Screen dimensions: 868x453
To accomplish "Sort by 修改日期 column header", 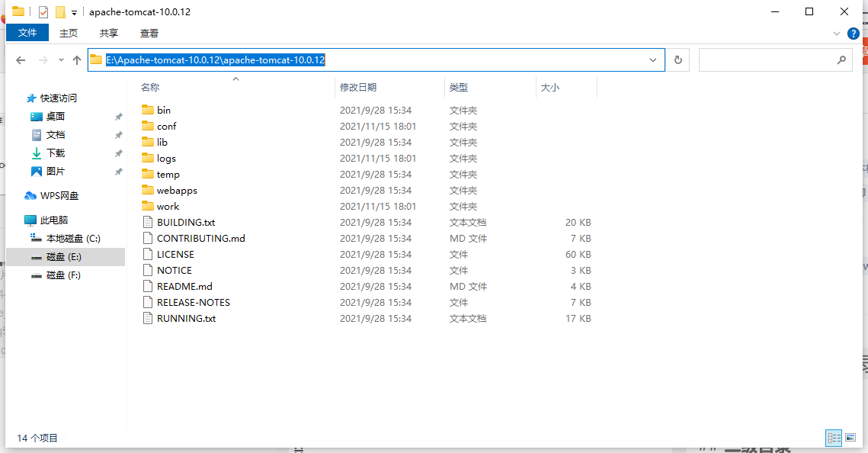I will 358,87.
